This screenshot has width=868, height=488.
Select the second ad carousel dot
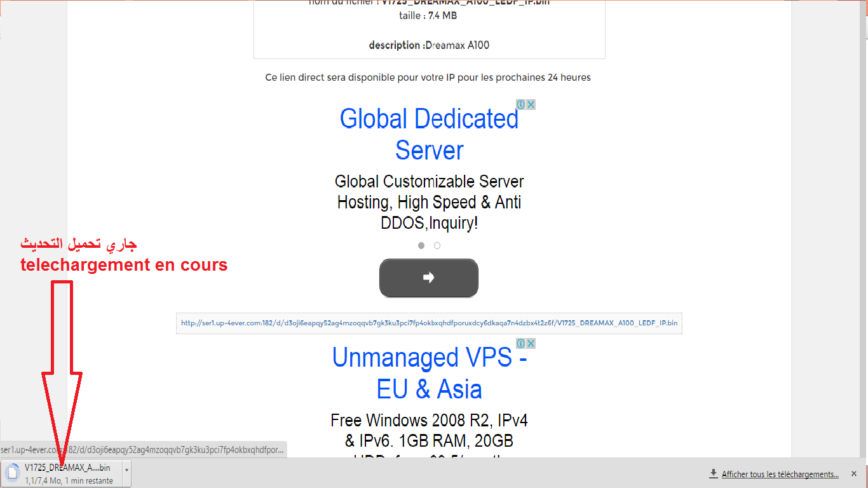(x=437, y=245)
